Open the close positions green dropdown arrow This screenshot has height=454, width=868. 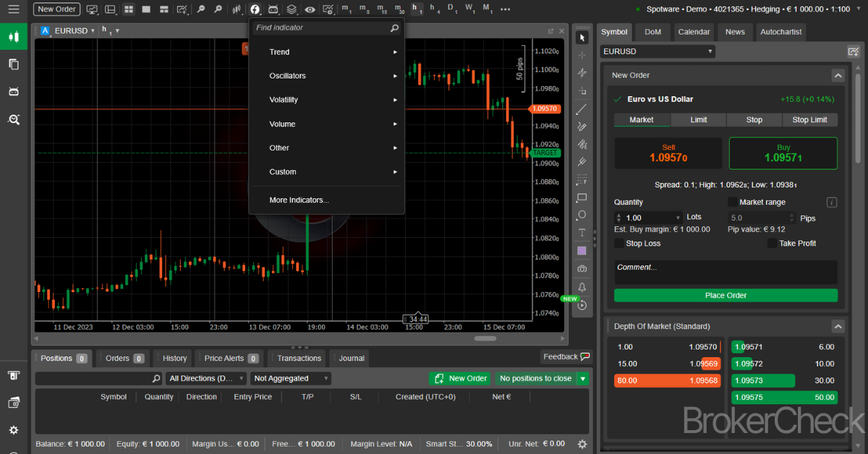coord(583,378)
